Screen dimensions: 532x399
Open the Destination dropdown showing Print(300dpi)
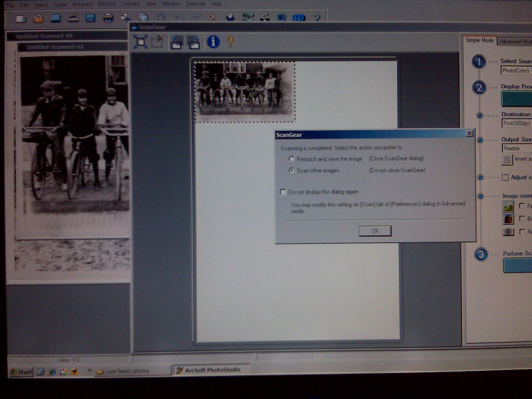pyautogui.click(x=516, y=123)
